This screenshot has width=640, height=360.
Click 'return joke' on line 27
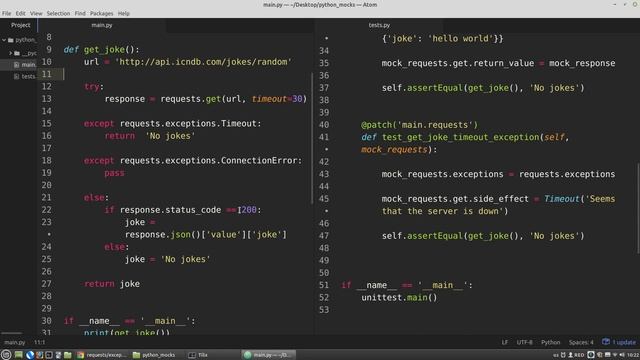coord(111,284)
